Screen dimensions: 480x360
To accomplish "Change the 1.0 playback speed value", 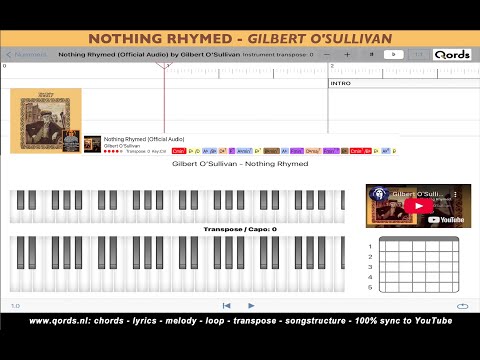I will point(15,306).
